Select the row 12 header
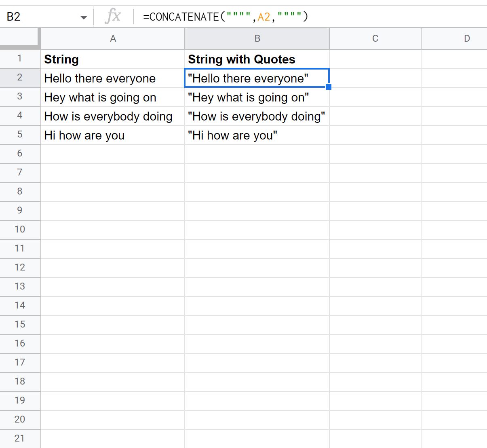 tap(20, 268)
